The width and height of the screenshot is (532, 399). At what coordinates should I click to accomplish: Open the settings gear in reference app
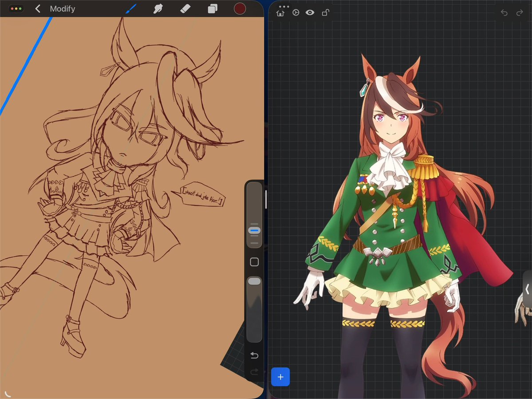pos(296,12)
